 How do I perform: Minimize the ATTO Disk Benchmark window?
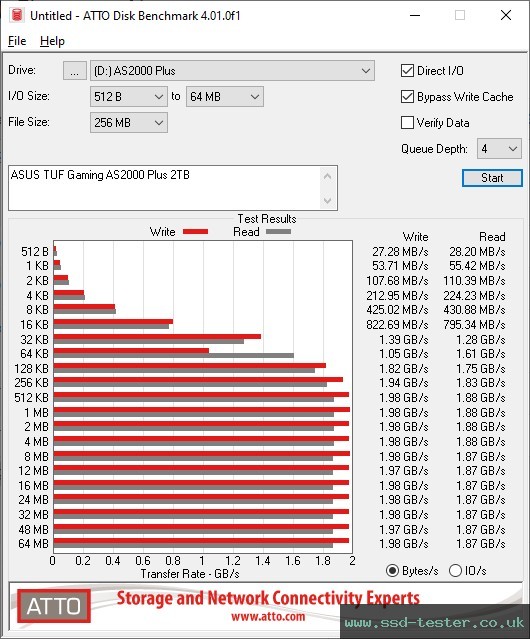pos(415,15)
